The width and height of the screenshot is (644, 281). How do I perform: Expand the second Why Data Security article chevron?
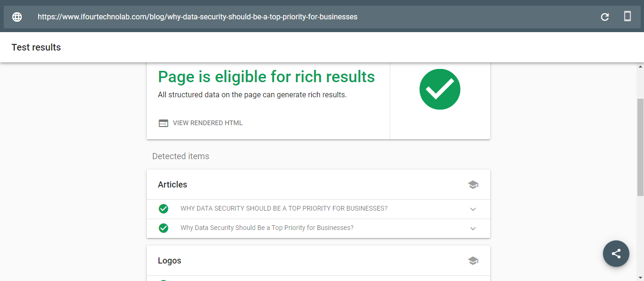(x=473, y=229)
